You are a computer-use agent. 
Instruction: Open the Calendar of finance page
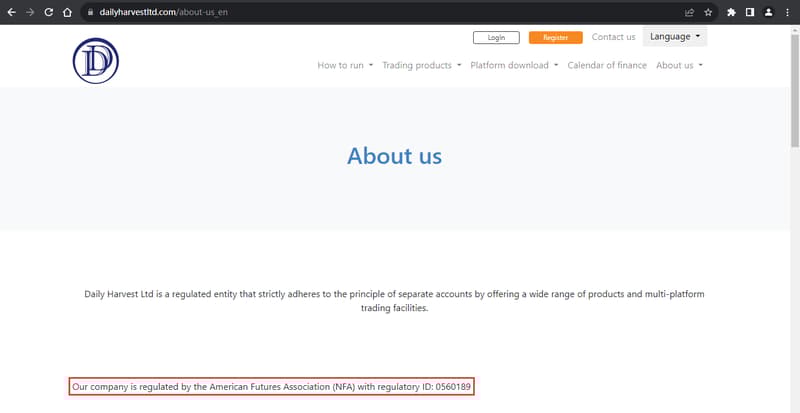pyautogui.click(x=607, y=65)
